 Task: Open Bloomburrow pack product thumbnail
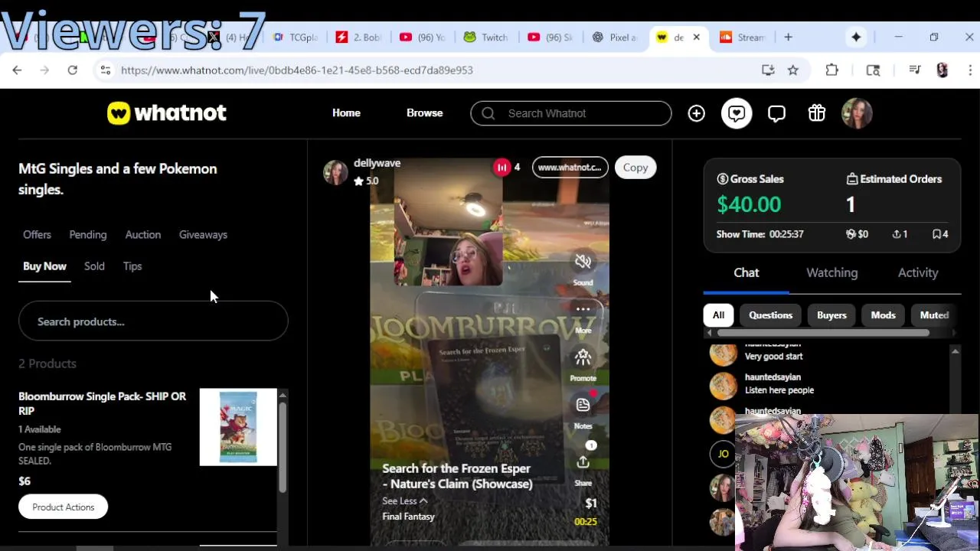pyautogui.click(x=238, y=427)
